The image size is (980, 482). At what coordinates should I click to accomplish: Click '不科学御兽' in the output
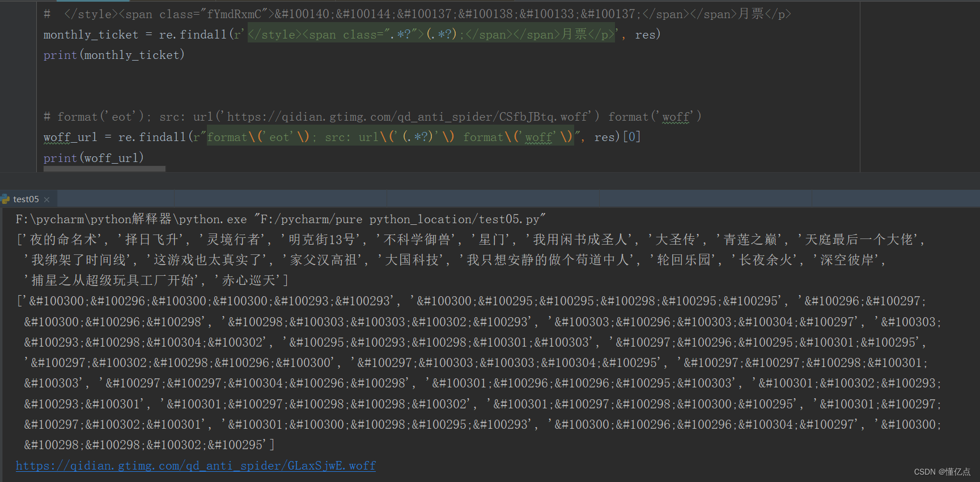point(417,240)
